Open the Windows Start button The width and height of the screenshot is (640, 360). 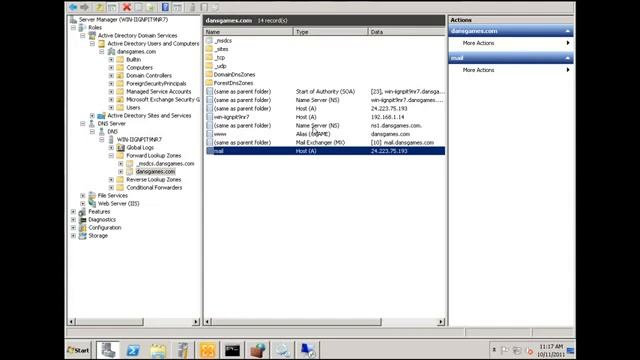79,350
